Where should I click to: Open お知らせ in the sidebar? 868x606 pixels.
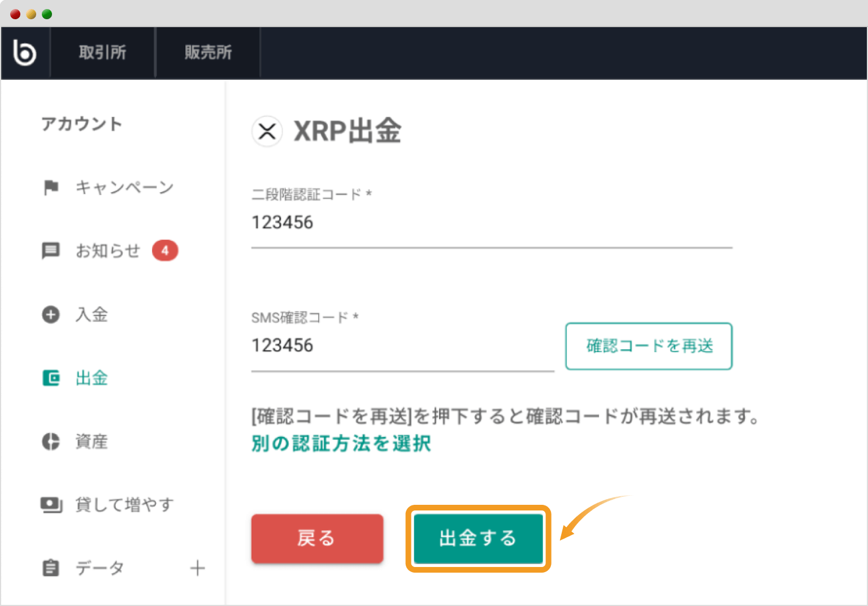click(x=108, y=250)
